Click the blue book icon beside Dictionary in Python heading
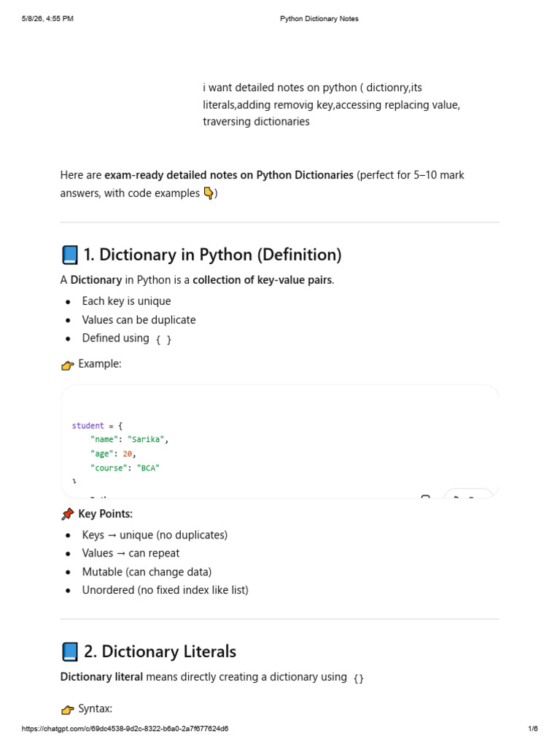 pos(69,255)
